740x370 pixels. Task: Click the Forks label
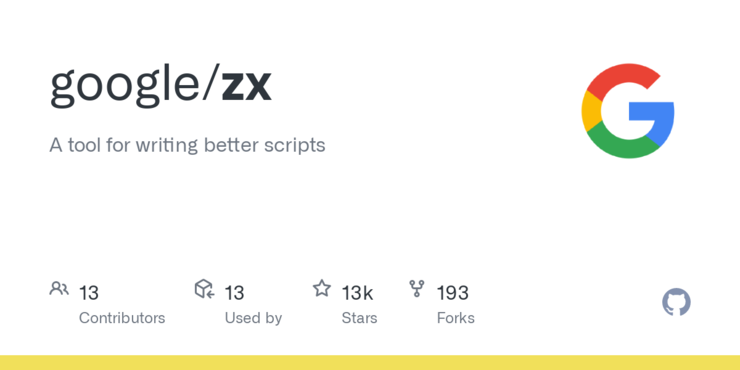coord(455,318)
